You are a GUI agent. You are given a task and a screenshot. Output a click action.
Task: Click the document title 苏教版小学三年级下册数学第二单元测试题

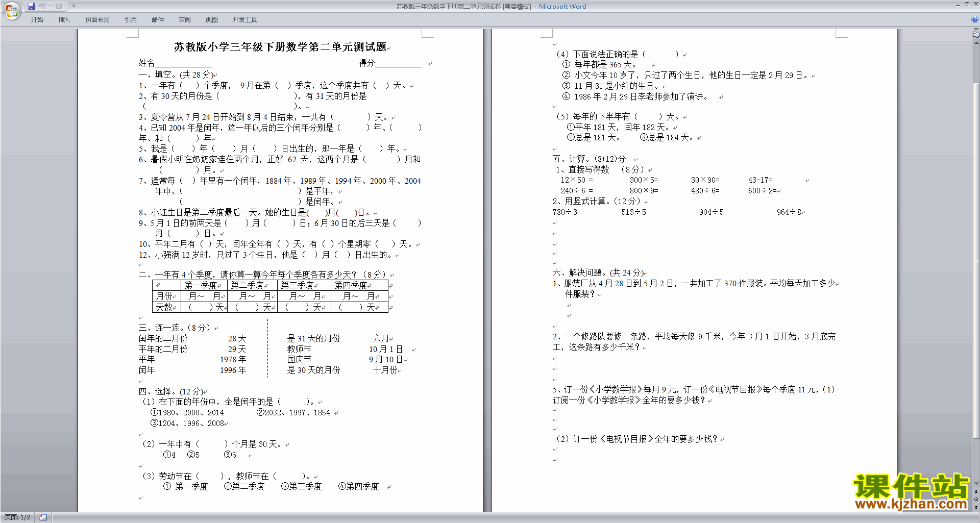point(280,47)
